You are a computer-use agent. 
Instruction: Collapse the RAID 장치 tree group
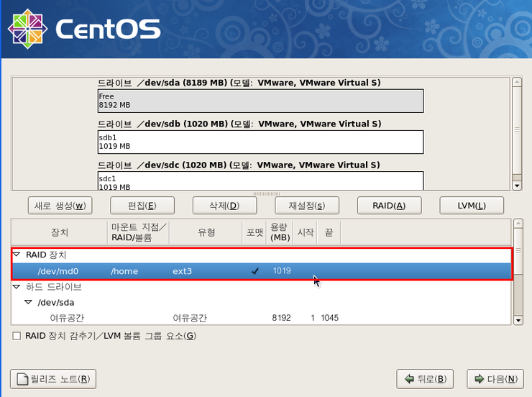point(17,255)
